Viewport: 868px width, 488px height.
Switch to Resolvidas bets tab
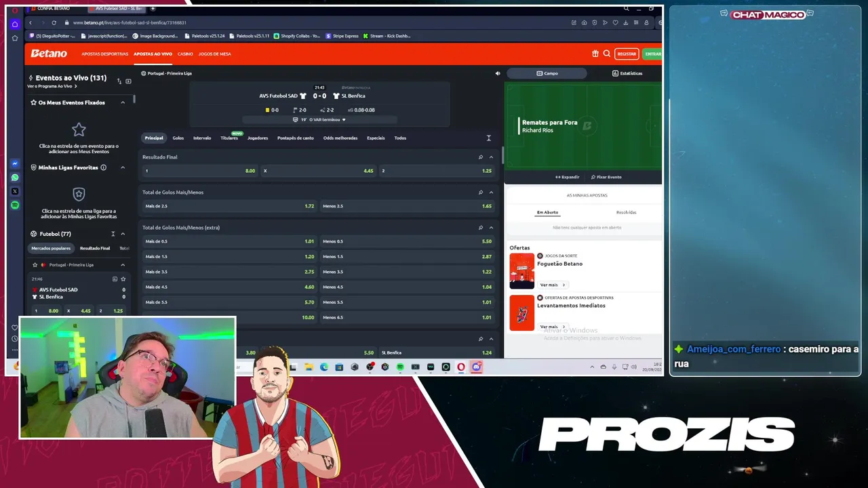(627, 213)
